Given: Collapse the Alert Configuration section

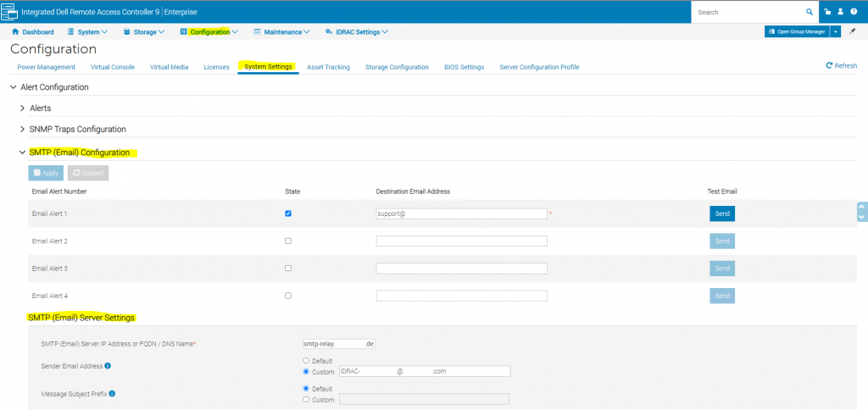Looking at the screenshot, I should [x=14, y=87].
